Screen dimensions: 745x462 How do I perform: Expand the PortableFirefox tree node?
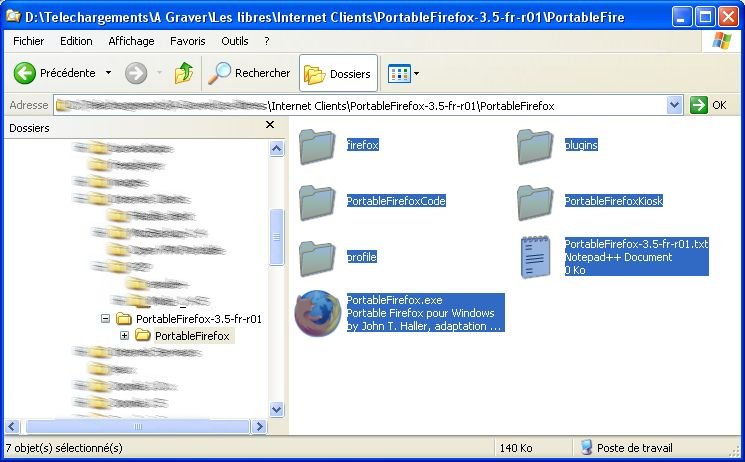(x=124, y=336)
